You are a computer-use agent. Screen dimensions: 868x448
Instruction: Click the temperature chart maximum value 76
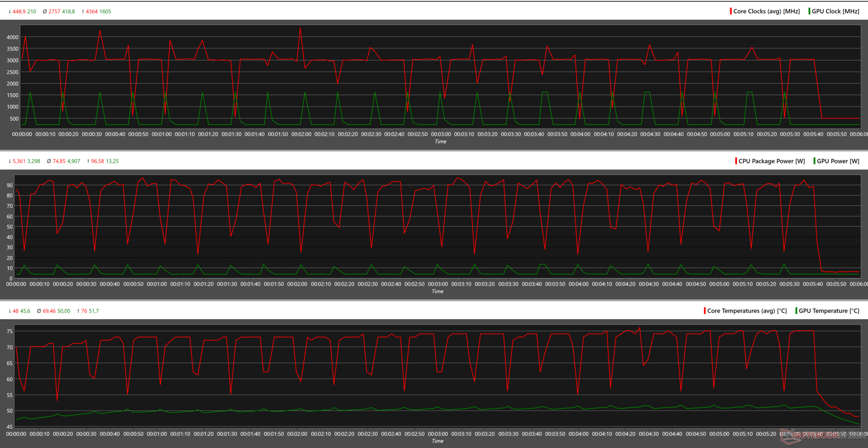coord(84,311)
